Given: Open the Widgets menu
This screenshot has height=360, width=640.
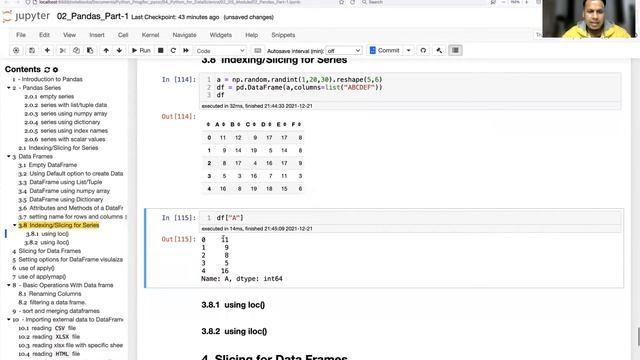Looking at the screenshot, I should pyautogui.click(x=220, y=35).
